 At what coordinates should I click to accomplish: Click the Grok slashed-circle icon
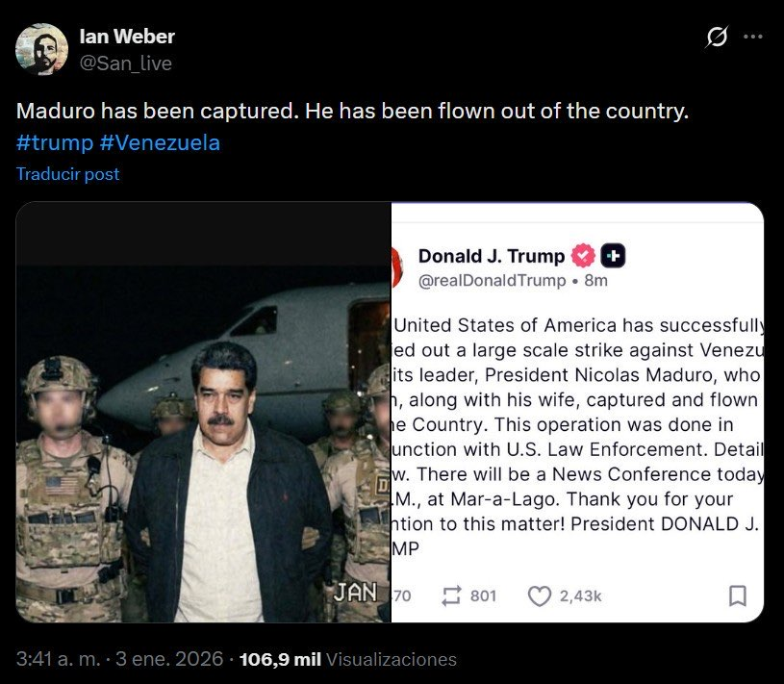717,38
